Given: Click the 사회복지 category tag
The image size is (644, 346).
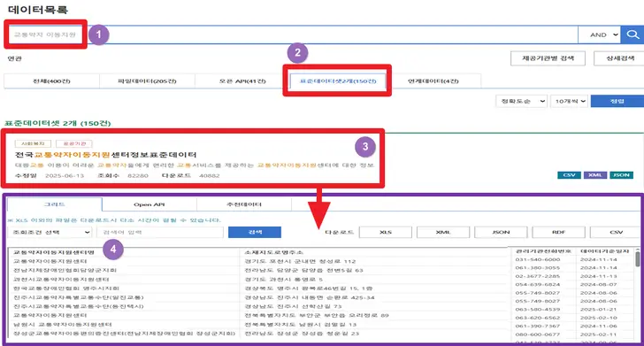Looking at the screenshot, I should pyautogui.click(x=33, y=143).
